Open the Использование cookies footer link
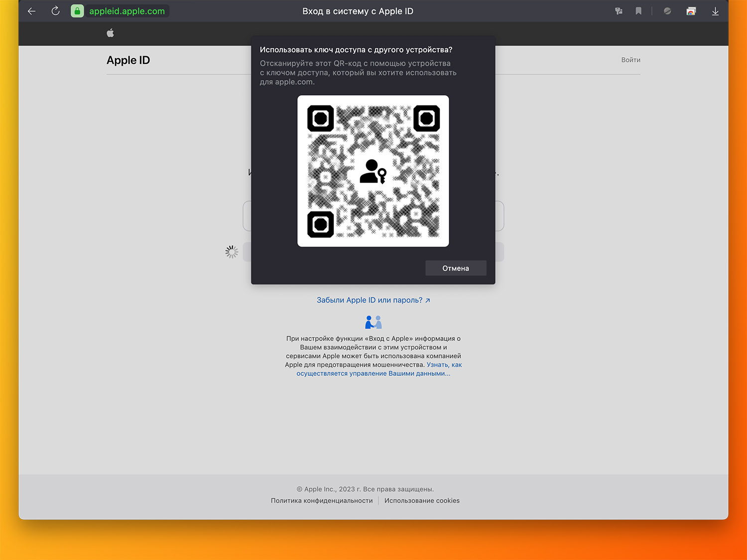 (422, 501)
